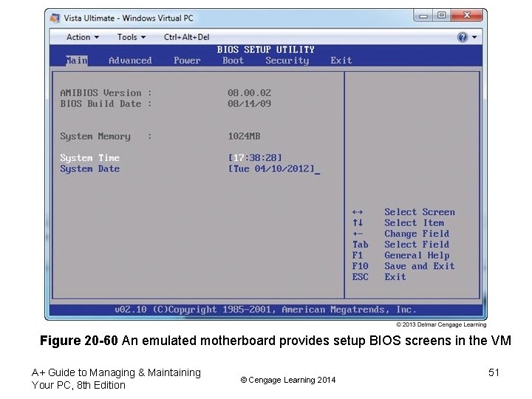This screenshot has height=399, width=532.
Task: Close the Vista Ultimate Virtual PC window
Action: click(x=467, y=16)
